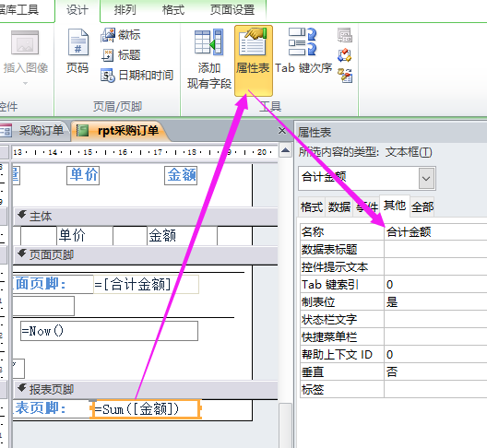Switch to property sheet 格式 tab
The height and width of the screenshot is (448, 487).
pos(312,206)
